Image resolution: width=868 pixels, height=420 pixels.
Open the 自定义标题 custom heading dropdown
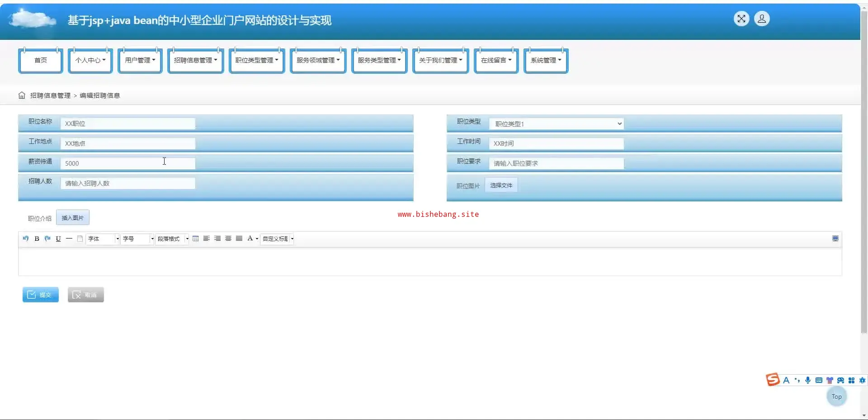click(278, 239)
